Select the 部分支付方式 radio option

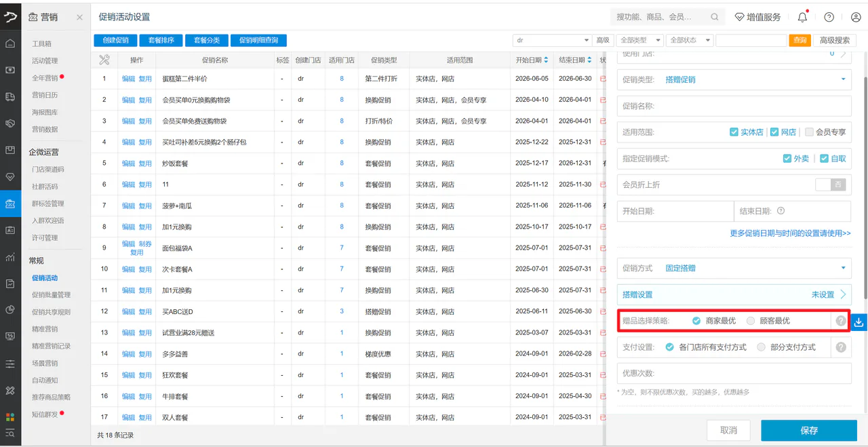coord(761,347)
